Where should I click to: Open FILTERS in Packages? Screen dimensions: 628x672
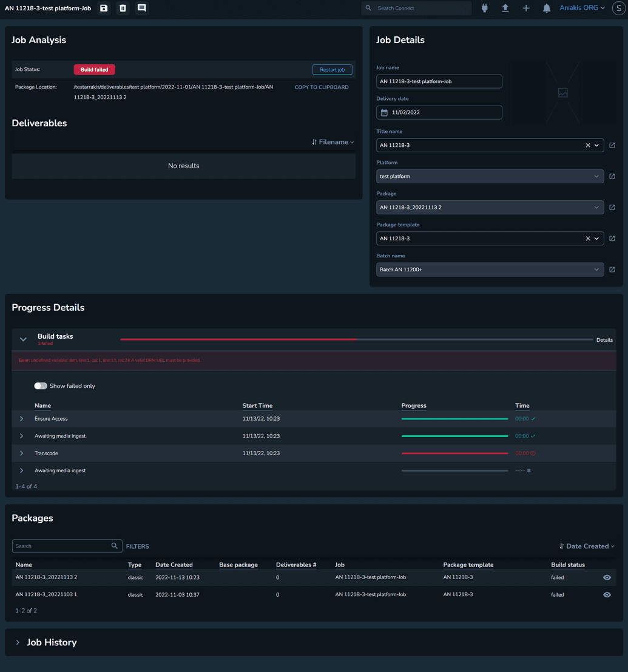pos(138,546)
